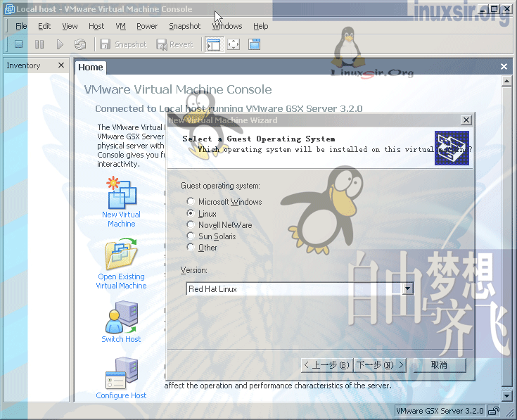Click the Power On play toolbar icon
This screenshot has height=420, width=517.
[x=60, y=44]
